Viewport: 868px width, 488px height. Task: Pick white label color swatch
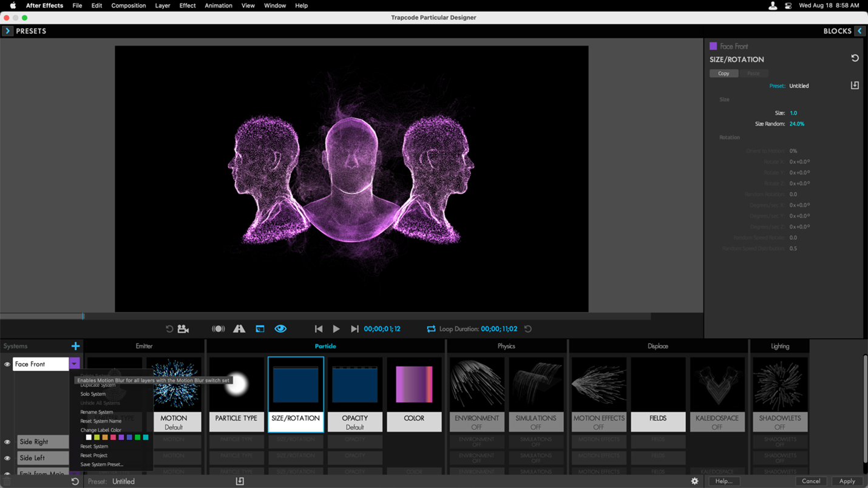tap(89, 438)
